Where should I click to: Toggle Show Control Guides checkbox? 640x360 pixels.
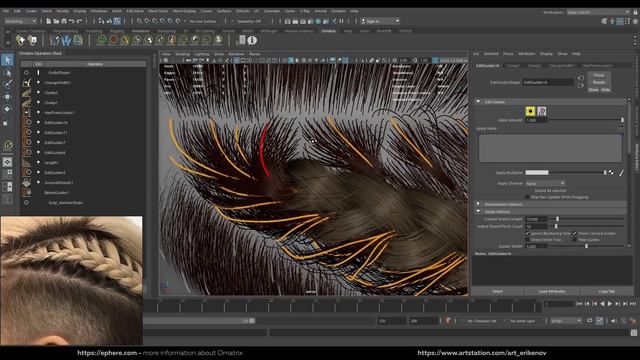(575, 233)
